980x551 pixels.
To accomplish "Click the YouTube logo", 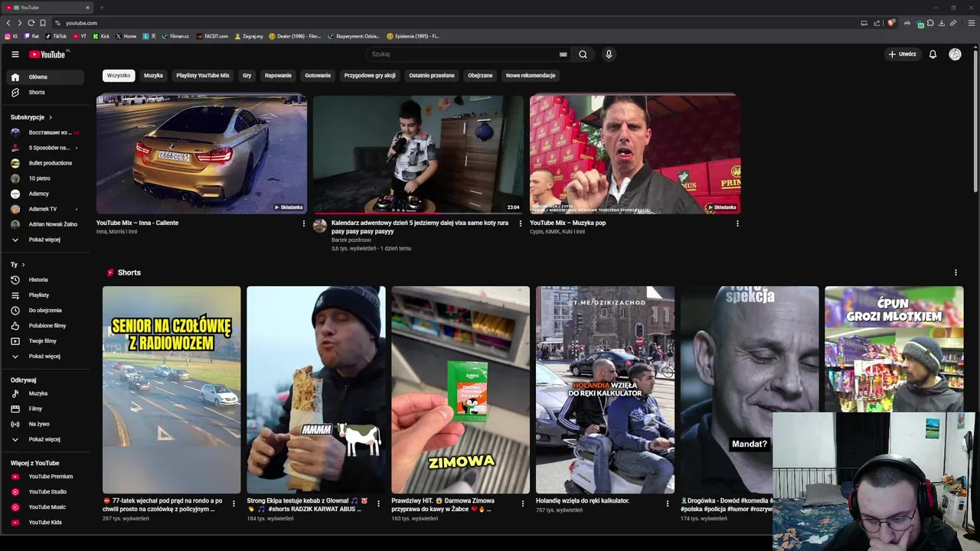I will pyautogui.click(x=48, y=54).
